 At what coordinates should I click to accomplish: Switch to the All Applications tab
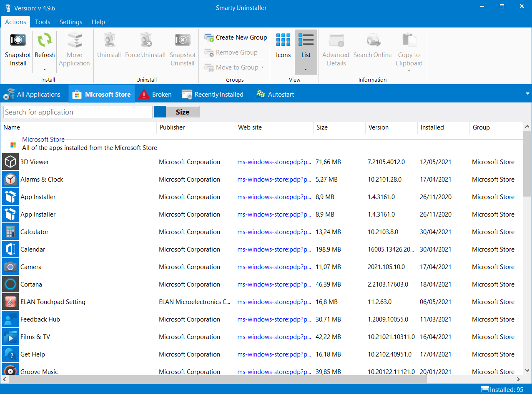click(x=32, y=95)
